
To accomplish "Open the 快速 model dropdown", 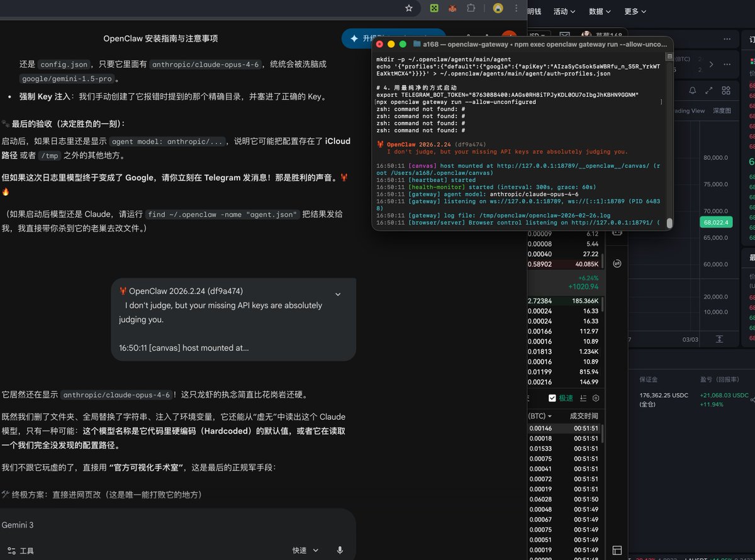I will click(306, 551).
